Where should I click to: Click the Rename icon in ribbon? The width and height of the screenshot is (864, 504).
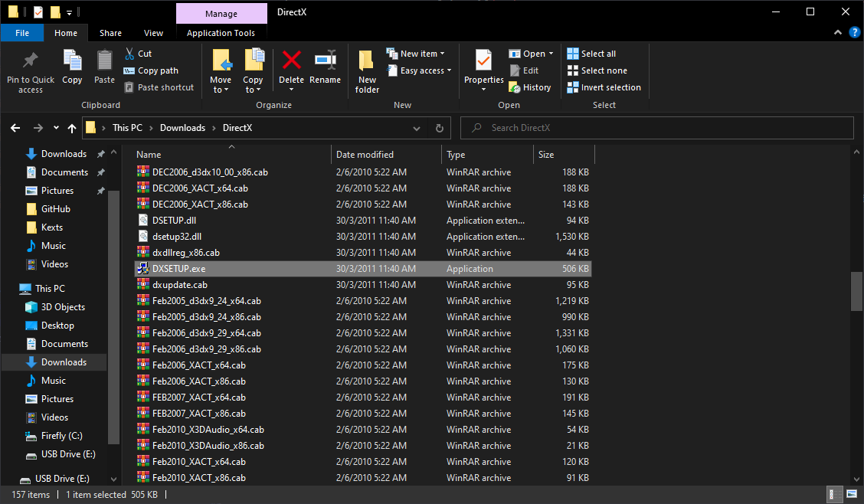pyautogui.click(x=326, y=61)
